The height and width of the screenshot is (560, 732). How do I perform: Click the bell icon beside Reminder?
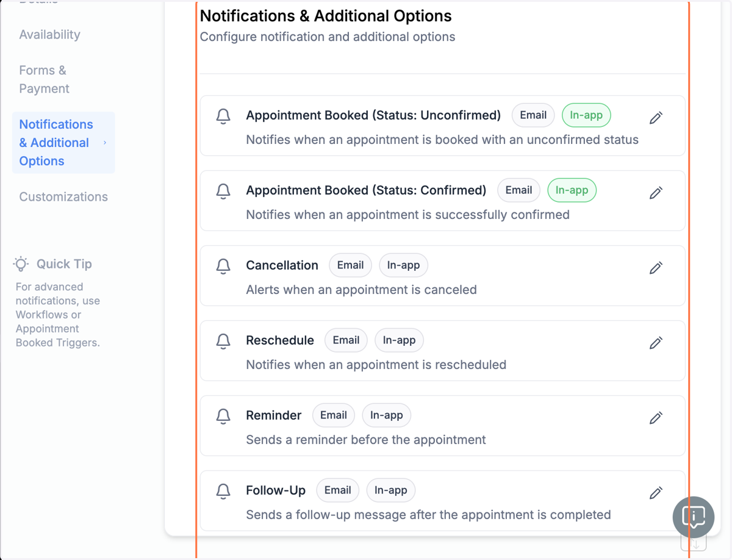(x=223, y=416)
